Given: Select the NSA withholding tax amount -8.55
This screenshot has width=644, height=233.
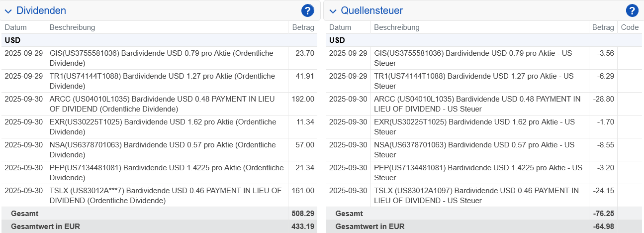Looking at the screenshot, I should 605,145.
